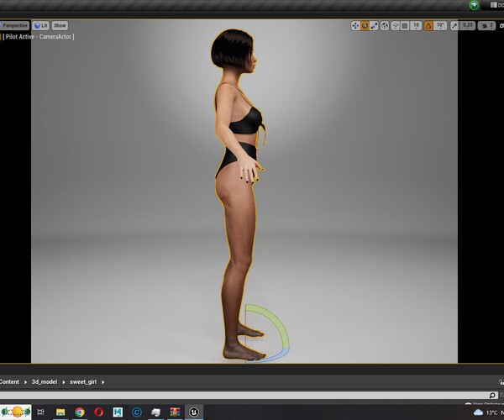
Task: Click the Pilot Active - CameraActor label
Action: pyautogui.click(x=39, y=37)
